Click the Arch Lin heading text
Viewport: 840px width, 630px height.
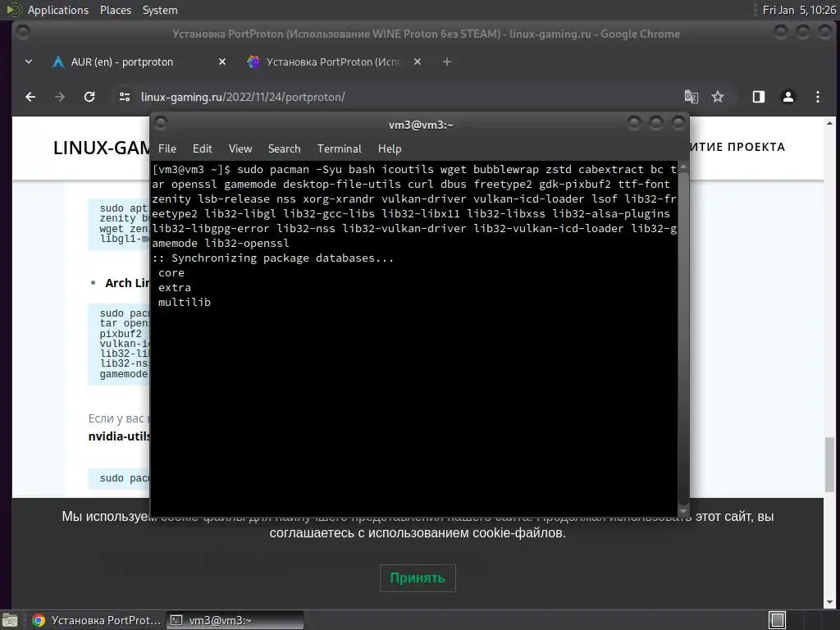point(127,283)
